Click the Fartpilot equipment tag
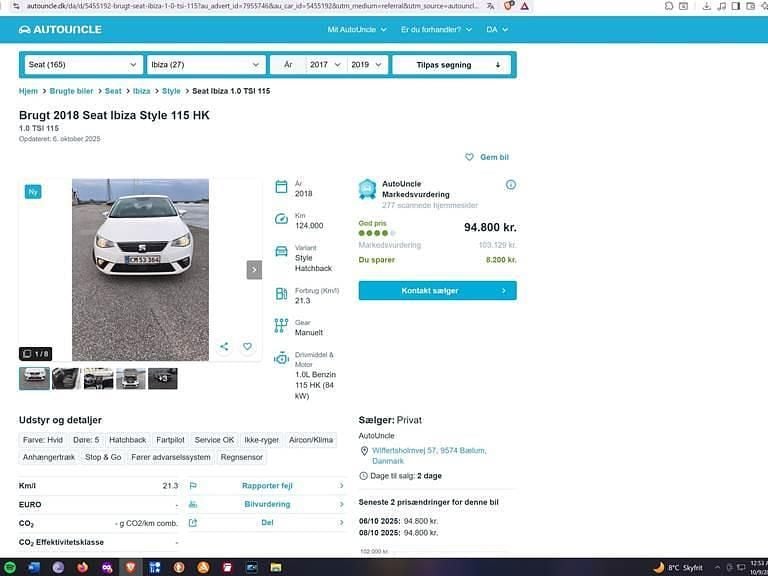This screenshot has width=768, height=576. pos(170,440)
